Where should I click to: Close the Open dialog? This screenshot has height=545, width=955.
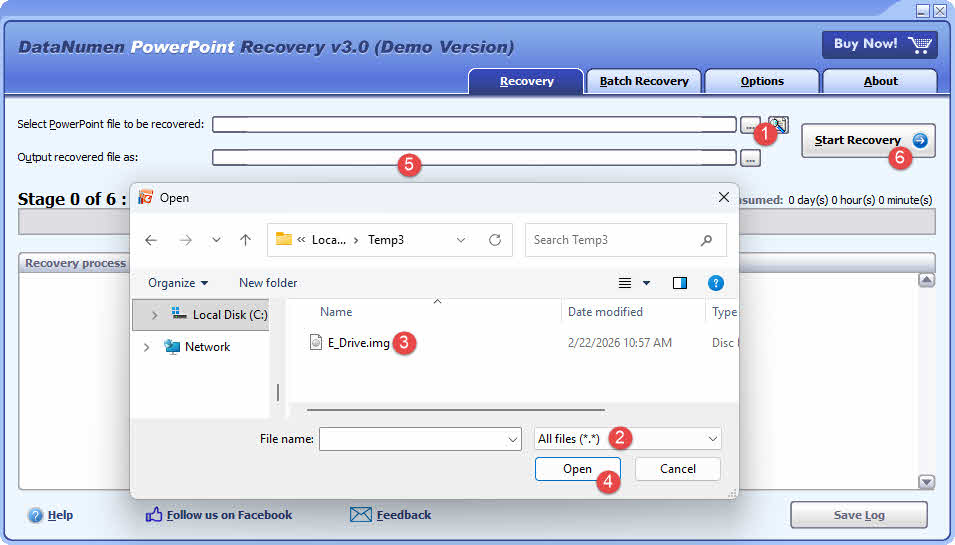coord(724,197)
